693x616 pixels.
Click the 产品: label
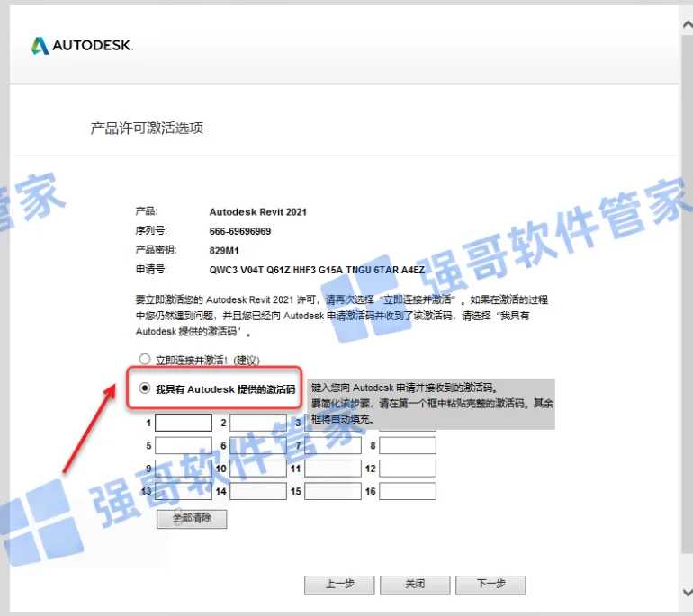click(x=147, y=211)
